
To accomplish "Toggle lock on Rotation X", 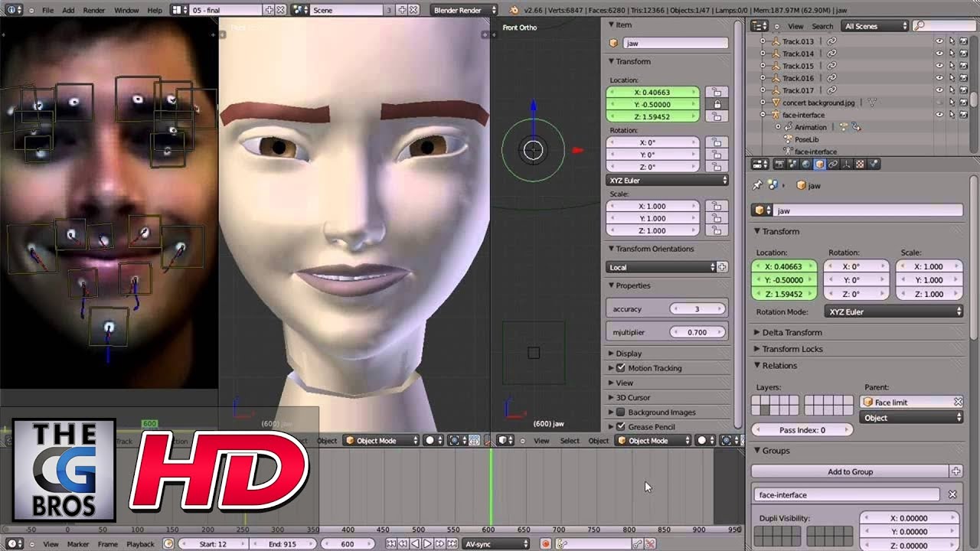I will [x=717, y=142].
